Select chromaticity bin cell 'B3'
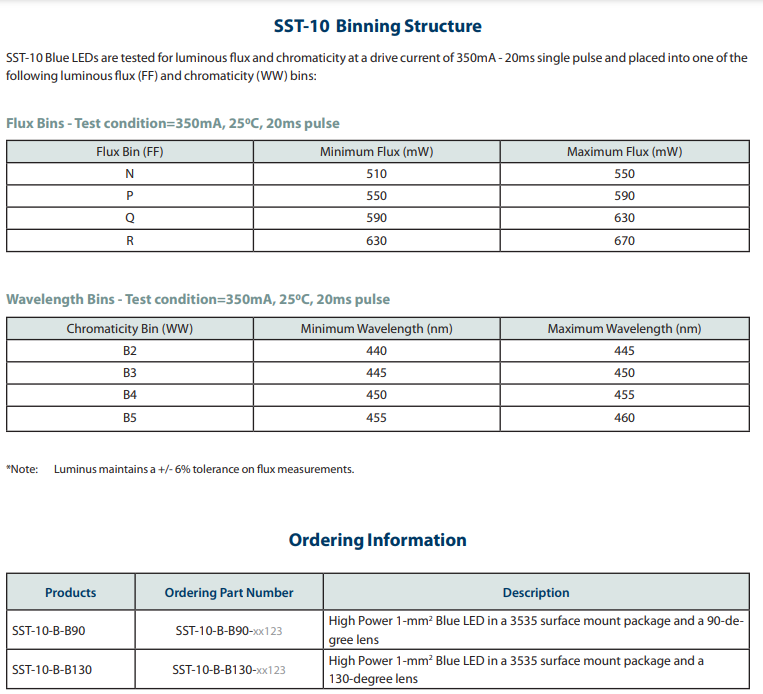Image resolution: width=763 pixels, height=694 pixels. click(x=130, y=373)
